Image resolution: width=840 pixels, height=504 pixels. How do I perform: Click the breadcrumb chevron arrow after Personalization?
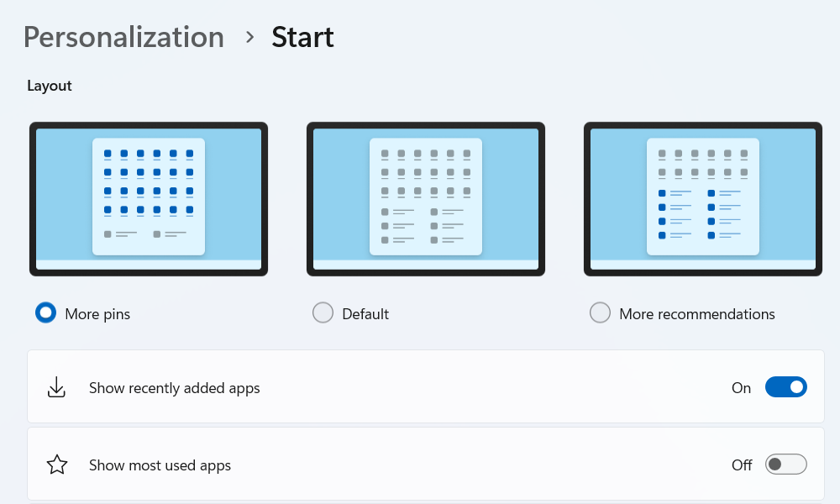[249, 37]
